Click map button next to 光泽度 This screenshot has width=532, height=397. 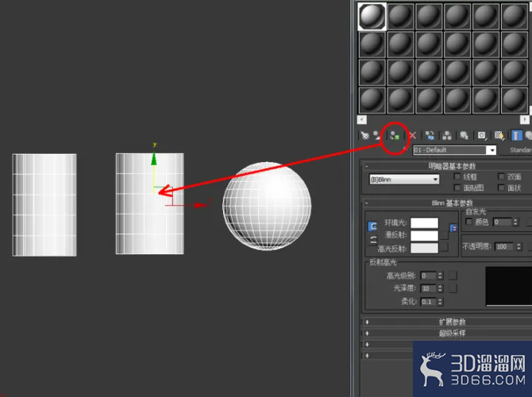click(x=453, y=288)
